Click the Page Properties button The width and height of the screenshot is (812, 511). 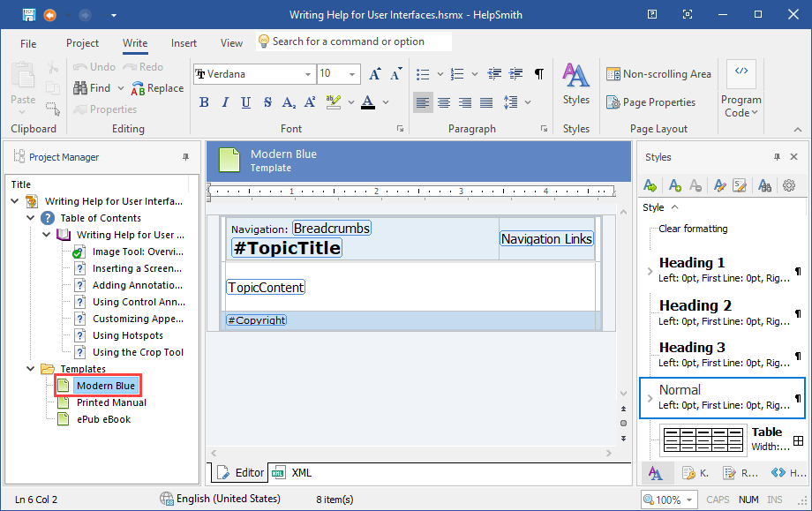(650, 102)
